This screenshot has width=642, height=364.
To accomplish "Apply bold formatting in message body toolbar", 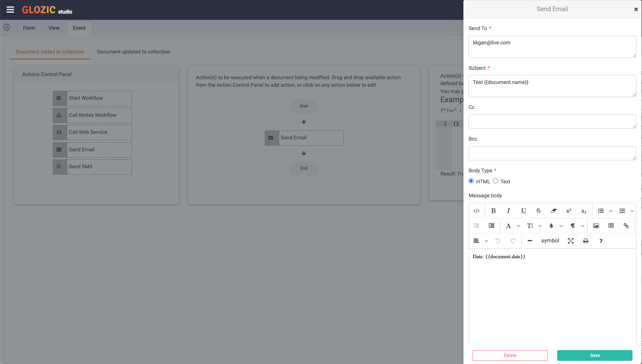I will pyautogui.click(x=493, y=211).
